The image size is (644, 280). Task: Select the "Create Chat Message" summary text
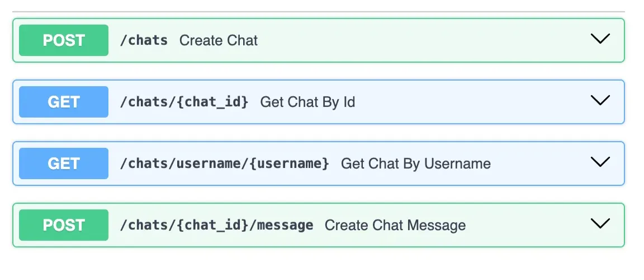click(395, 225)
